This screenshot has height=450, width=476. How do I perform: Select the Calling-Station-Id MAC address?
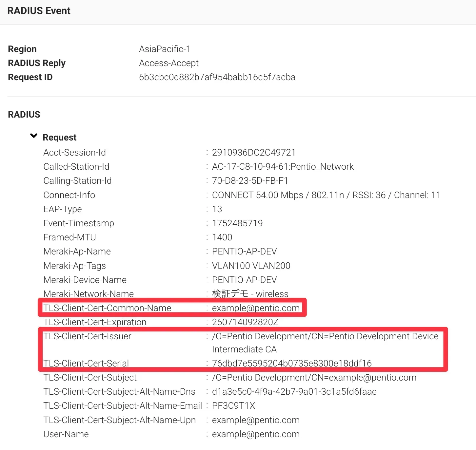coord(250,181)
